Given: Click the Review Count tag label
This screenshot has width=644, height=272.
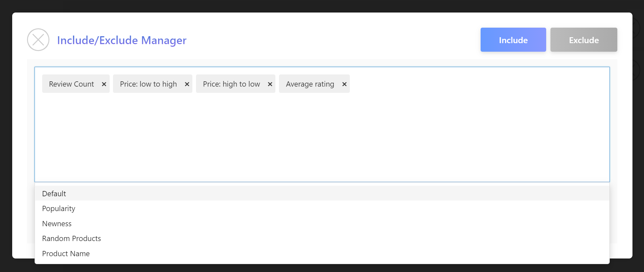Looking at the screenshot, I should pos(71,84).
